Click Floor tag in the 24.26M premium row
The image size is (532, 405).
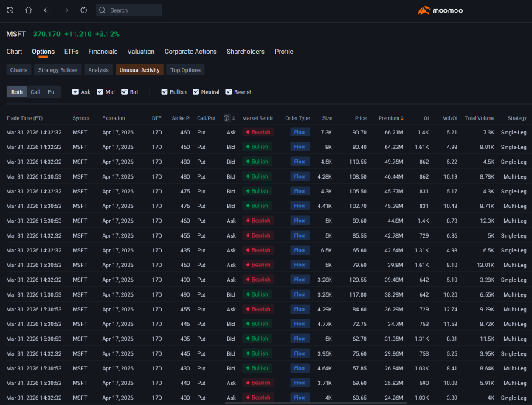(x=300, y=398)
